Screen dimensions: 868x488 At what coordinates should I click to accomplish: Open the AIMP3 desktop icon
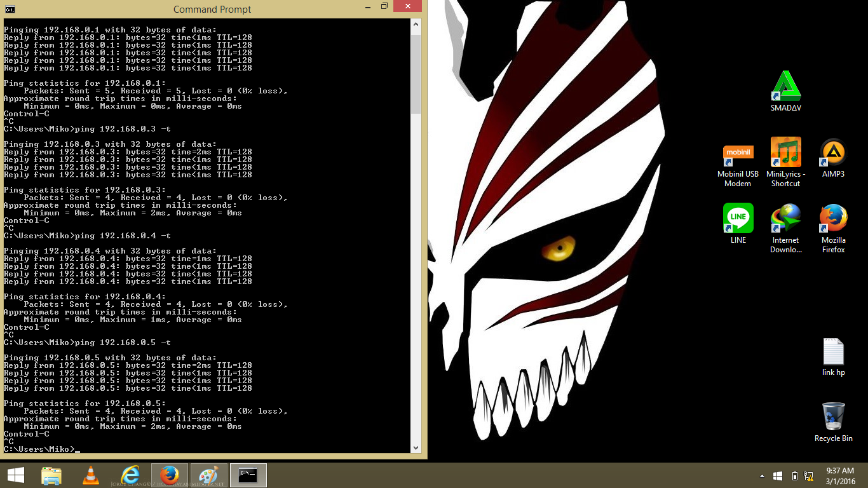(x=833, y=158)
